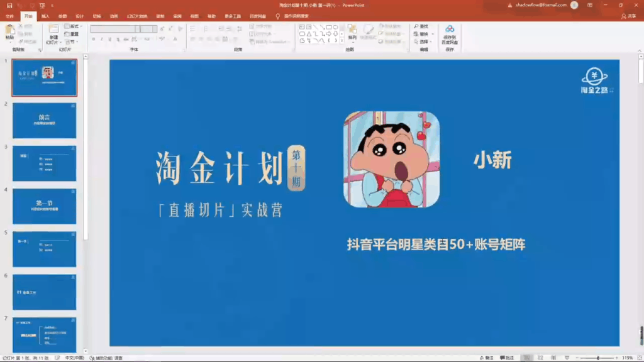Click the account email shadowflow@foxmail.com
This screenshot has height=362, width=644.
pyautogui.click(x=541, y=5)
